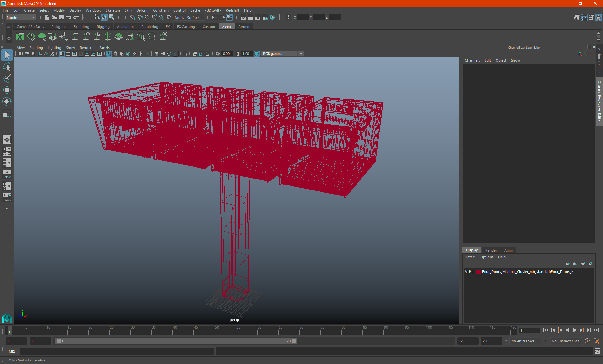Click the Undo arrow icon
Image resolution: width=603 pixels, height=364 pixels.
tap(69, 18)
